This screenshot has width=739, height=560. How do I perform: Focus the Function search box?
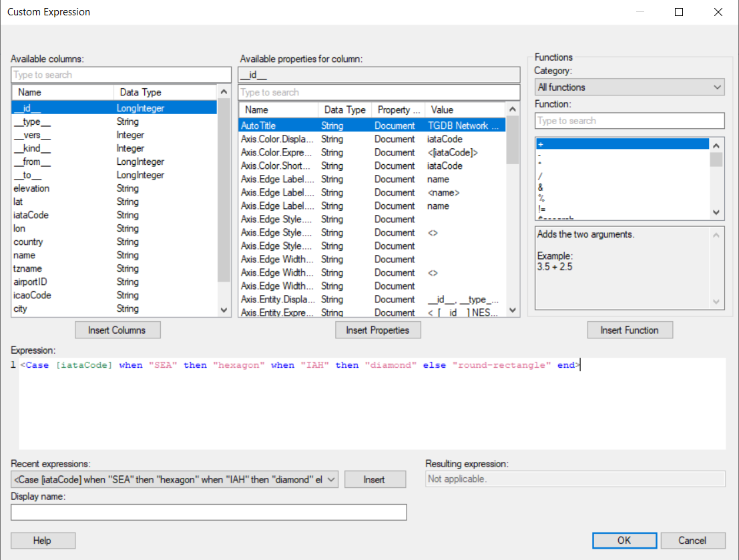(629, 121)
